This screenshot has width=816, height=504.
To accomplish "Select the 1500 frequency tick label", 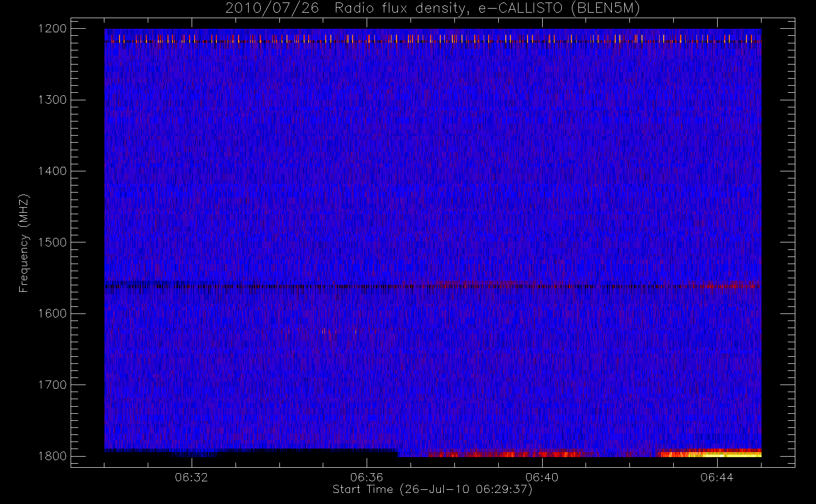I will (52, 242).
